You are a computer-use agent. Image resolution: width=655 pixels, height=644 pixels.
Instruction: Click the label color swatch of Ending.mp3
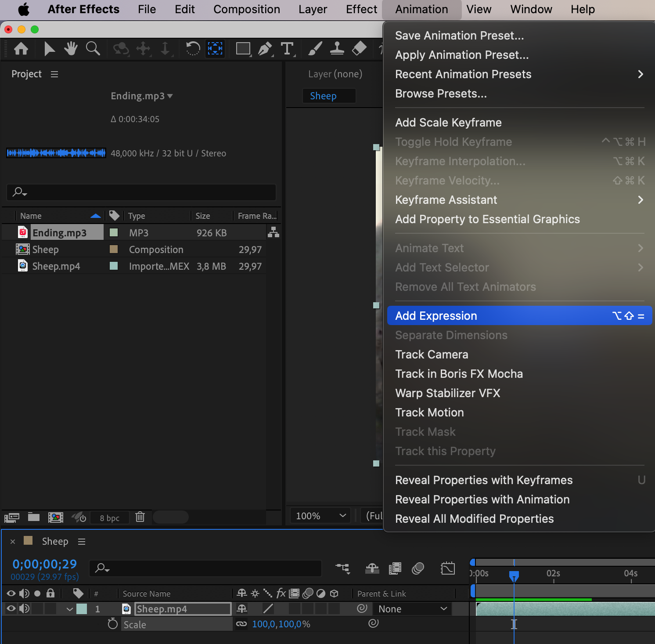pyautogui.click(x=114, y=232)
